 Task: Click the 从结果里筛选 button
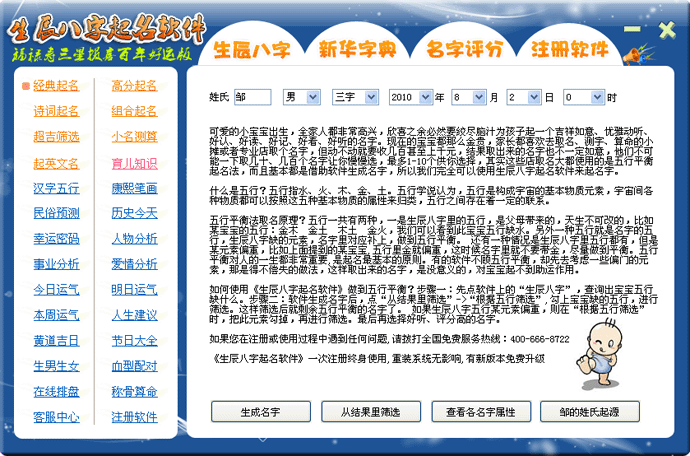point(371,412)
